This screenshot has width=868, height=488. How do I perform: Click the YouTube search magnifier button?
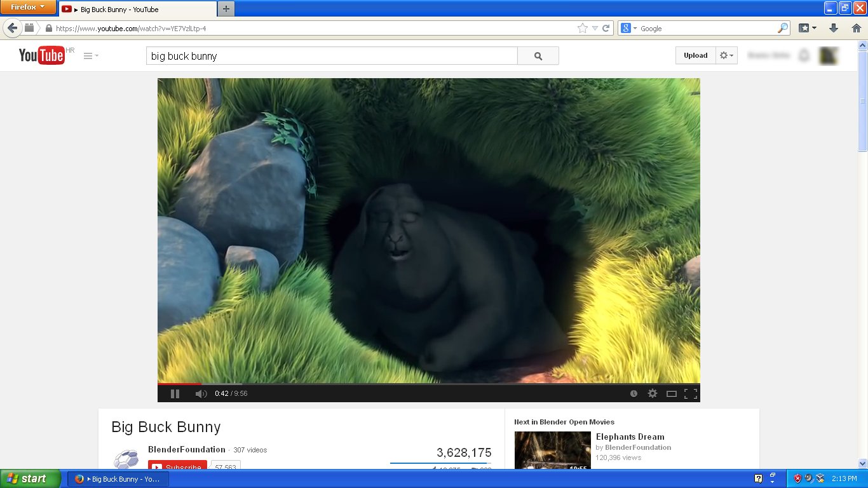[x=538, y=56]
